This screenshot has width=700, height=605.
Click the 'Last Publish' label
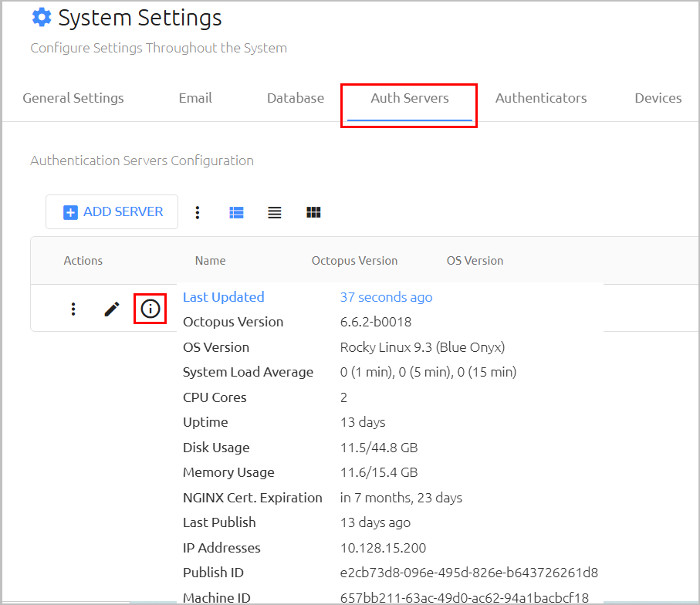pyautogui.click(x=219, y=523)
